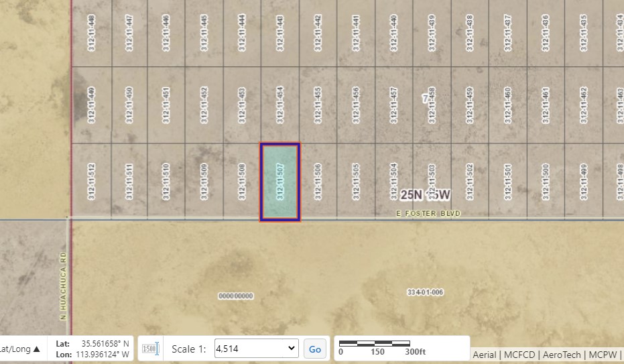Click the map scale ruler icon
624x364 pixels.
[x=150, y=349]
